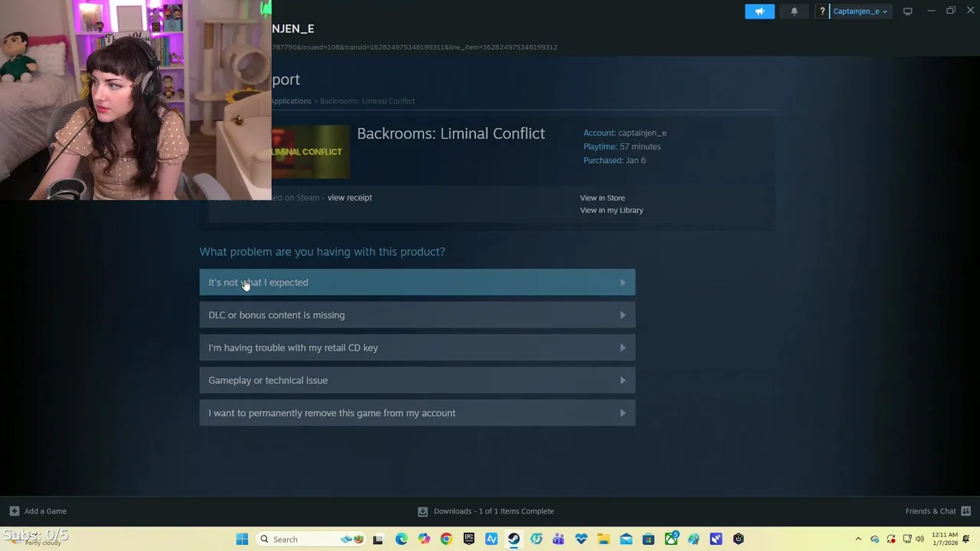Screen dimensions: 980x551
Task: Launch Microsoft Edge from the taskbar
Action: (x=401, y=540)
